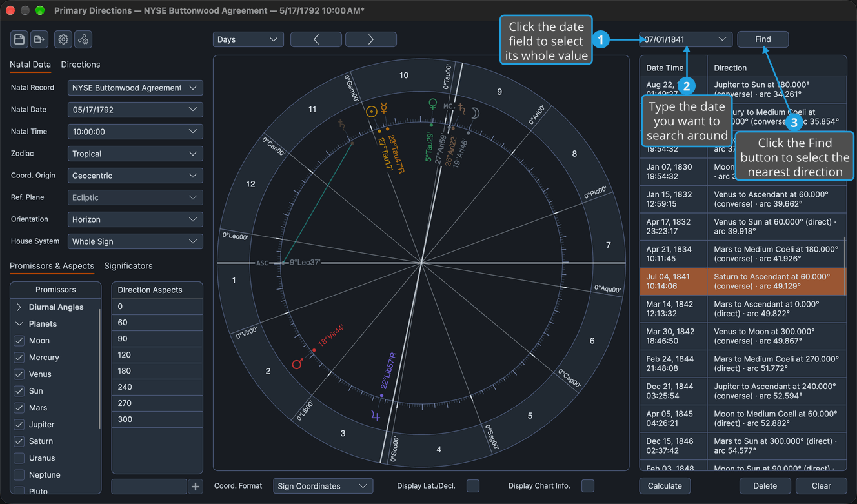Uncheck the Mercury promissor
857x504 pixels.
[19, 358]
